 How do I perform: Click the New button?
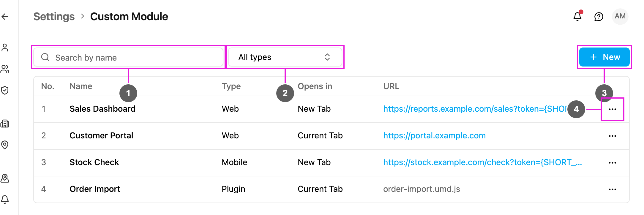pyautogui.click(x=604, y=57)
